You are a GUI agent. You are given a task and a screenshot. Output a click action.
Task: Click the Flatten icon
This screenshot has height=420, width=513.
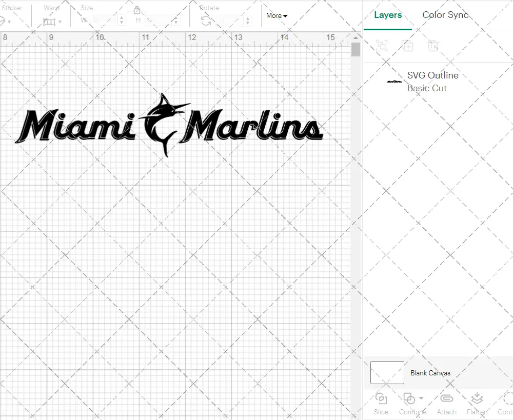[x=477, y=398]
